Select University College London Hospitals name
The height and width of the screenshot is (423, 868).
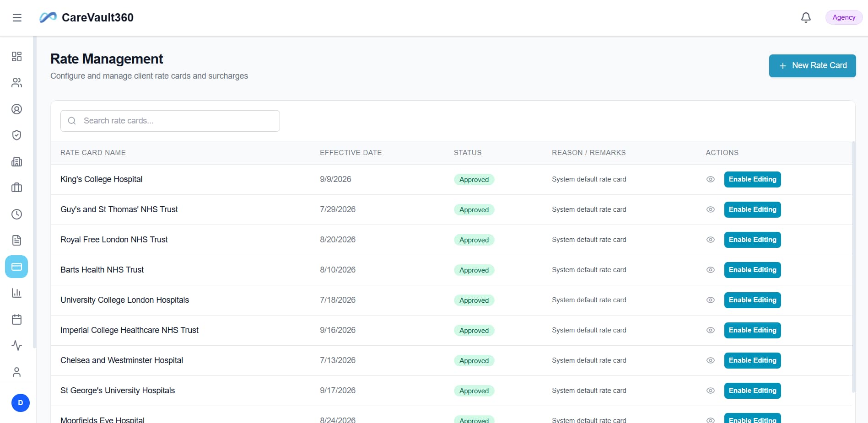pyautogui.click(x=124, y=300)
